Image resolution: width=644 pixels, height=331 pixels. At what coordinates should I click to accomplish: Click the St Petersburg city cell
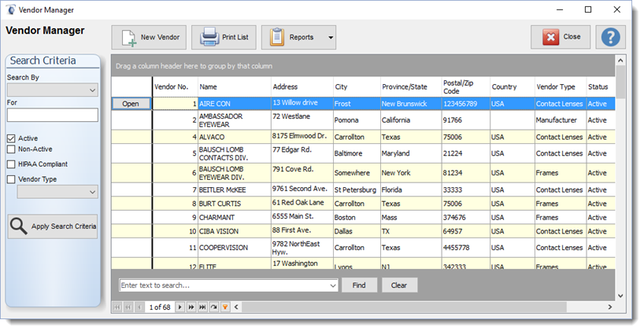357,190
